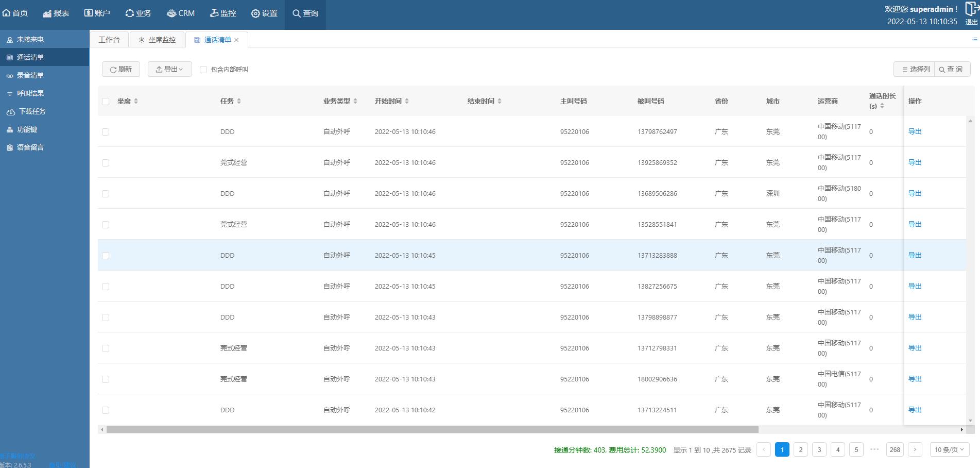
Task: Go to page 5
Action: (856, 449)
